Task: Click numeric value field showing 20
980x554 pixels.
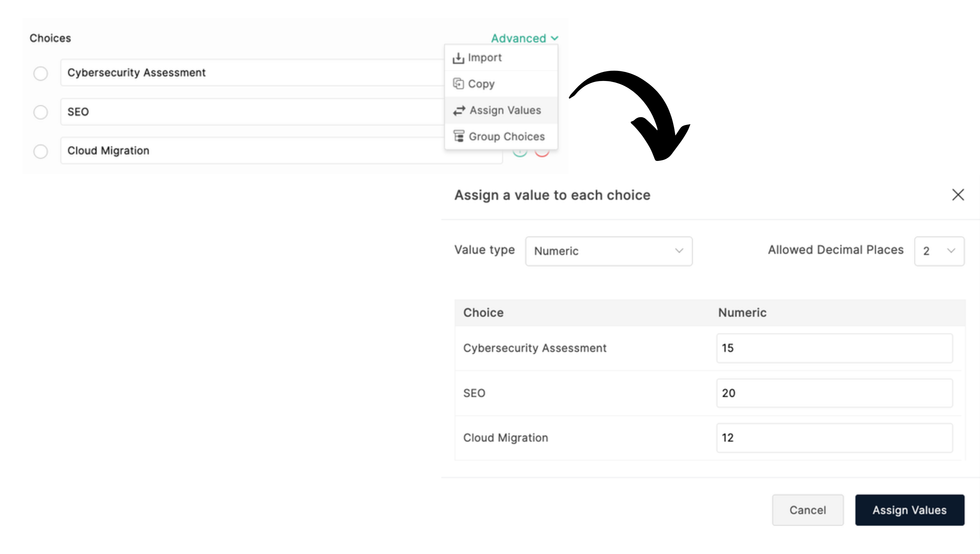Action: click(x=835, y=393)
